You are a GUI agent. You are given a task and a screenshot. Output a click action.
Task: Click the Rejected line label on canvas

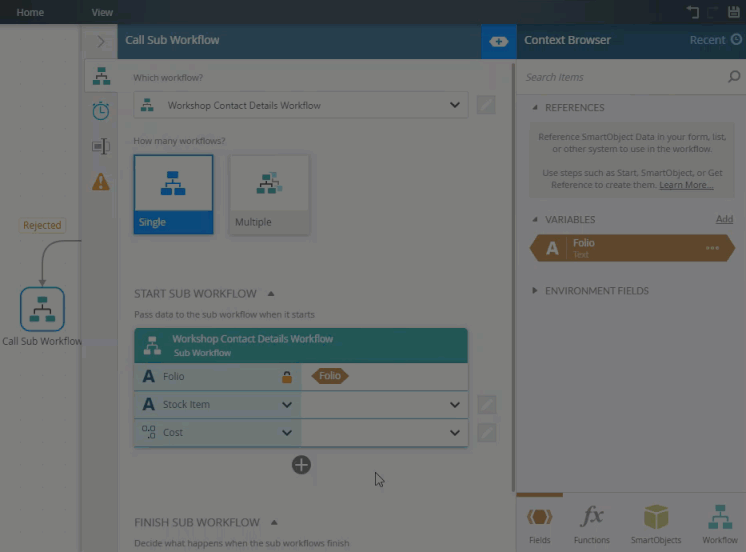[x=42, y=225]
